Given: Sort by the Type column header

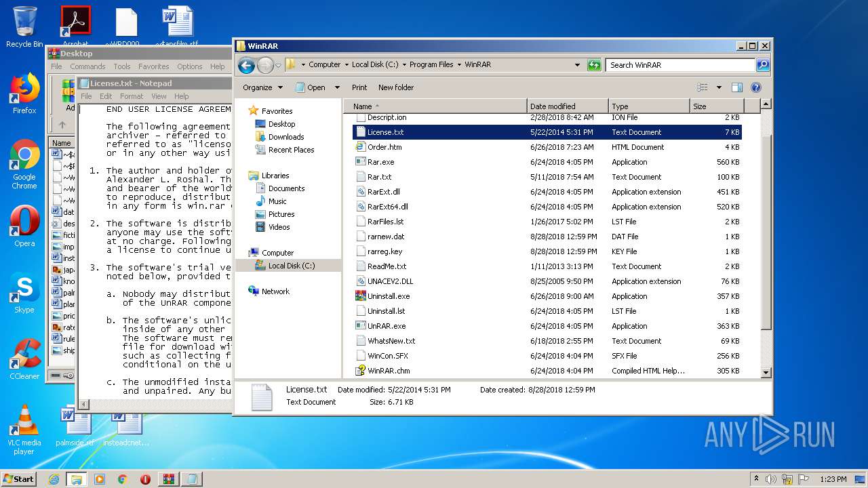Looking at the screenshot, I should (x=649, y=106).
